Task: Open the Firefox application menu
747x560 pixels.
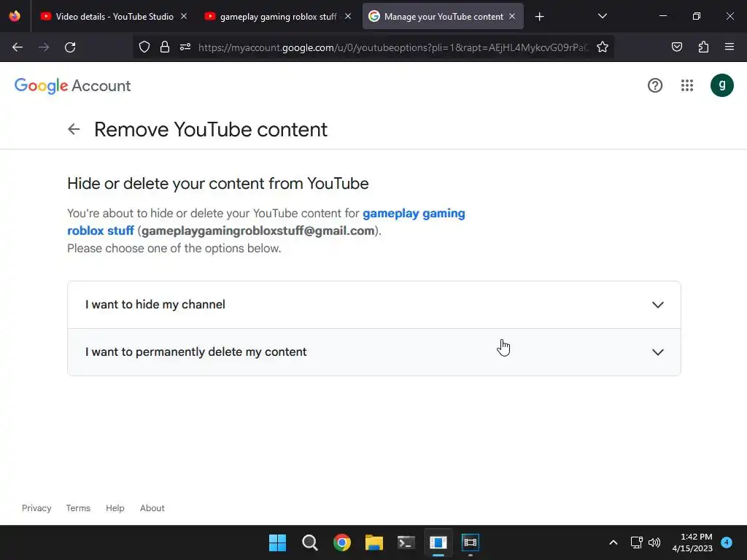Action: [x=729, y=47]
